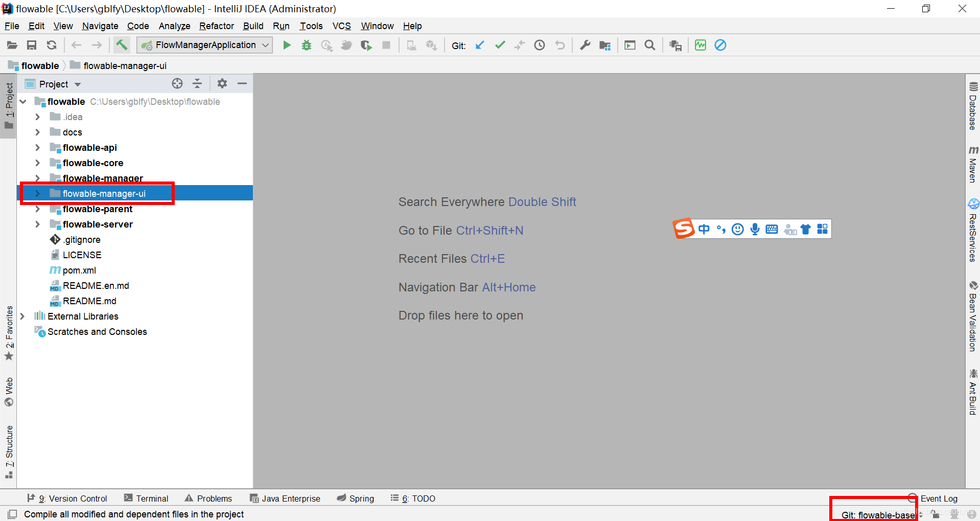Viewport: 980px width, 521px height.
Task: Click the Build Project hammer icon
Action: [121, 45]
